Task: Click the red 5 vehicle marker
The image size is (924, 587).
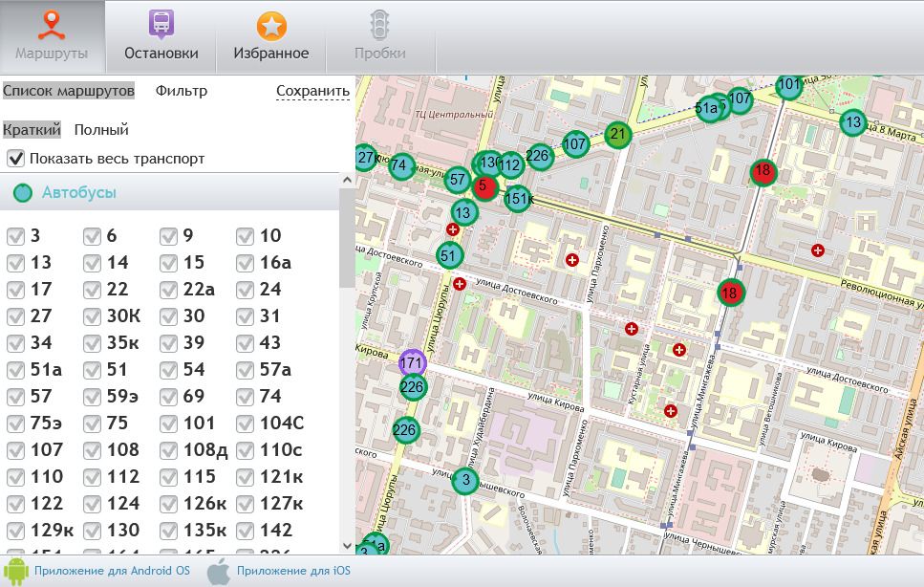Action: pyautogui.click(x=483, y=185)
